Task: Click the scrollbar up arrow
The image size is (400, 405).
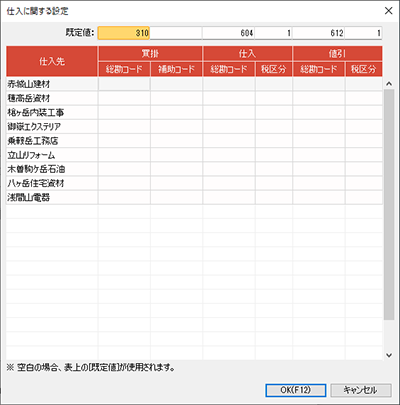Action: tap(389, 84)
